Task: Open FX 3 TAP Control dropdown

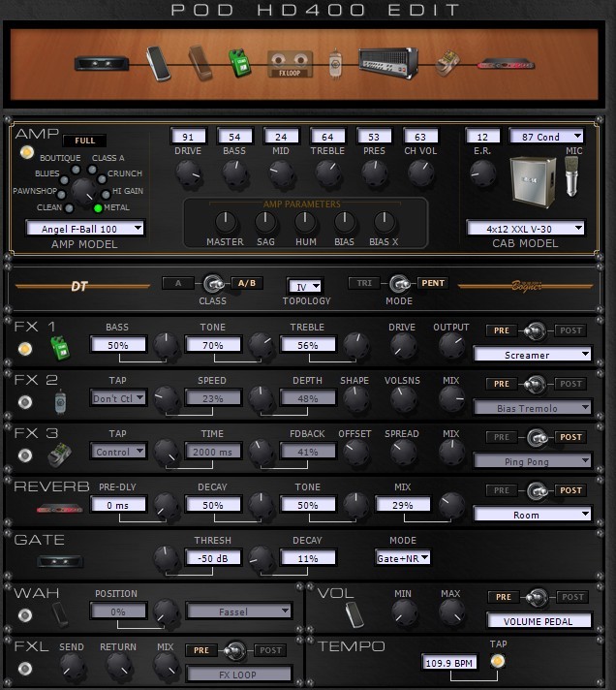Action: tap(118, 452)
